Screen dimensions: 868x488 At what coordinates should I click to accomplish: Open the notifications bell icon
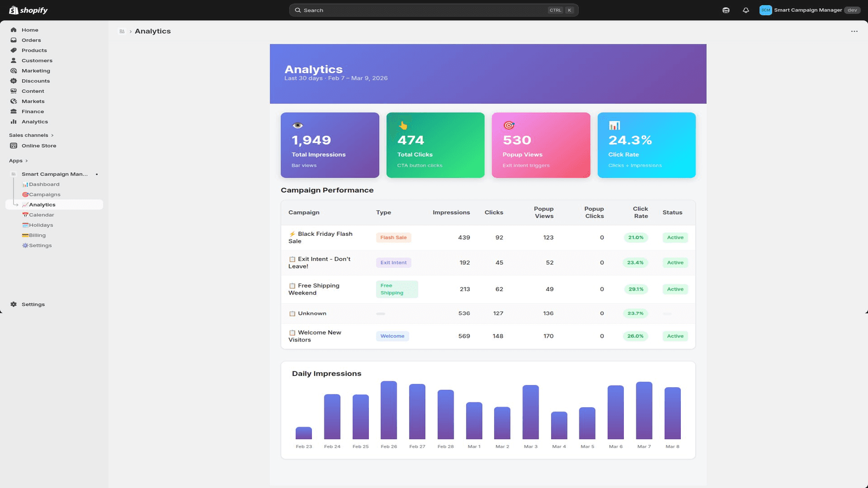coord(746,10)
